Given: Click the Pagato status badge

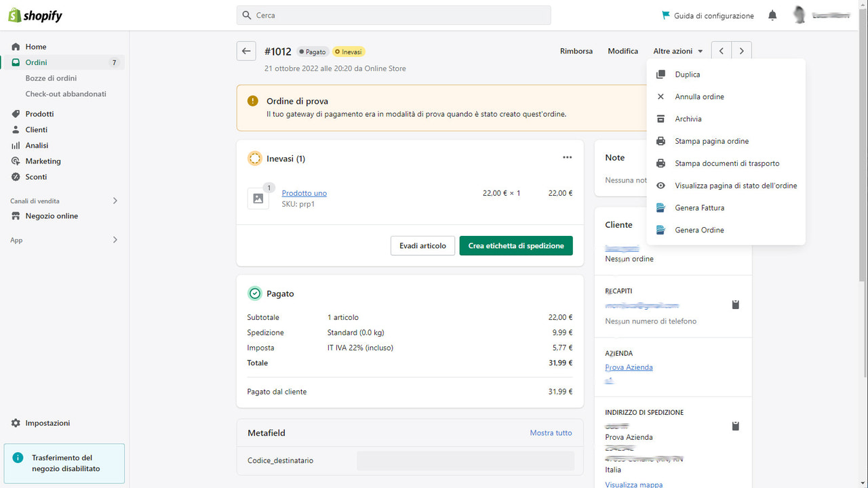Looking at the screenshot, I should tap(313, 52).
